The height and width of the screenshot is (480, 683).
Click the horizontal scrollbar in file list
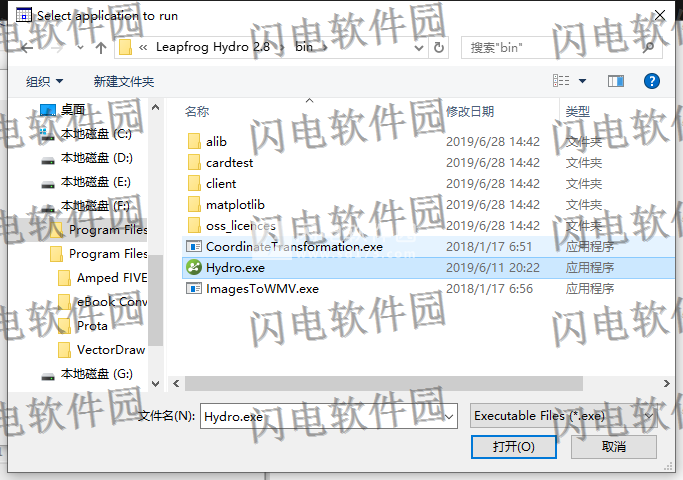pos(384,383)
